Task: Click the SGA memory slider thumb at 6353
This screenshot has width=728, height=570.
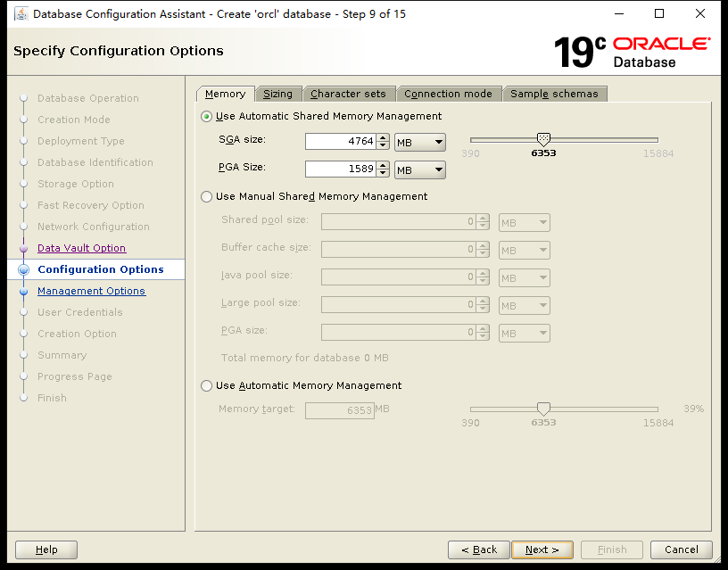Action: pyautogui.click(x=543, y=139)
